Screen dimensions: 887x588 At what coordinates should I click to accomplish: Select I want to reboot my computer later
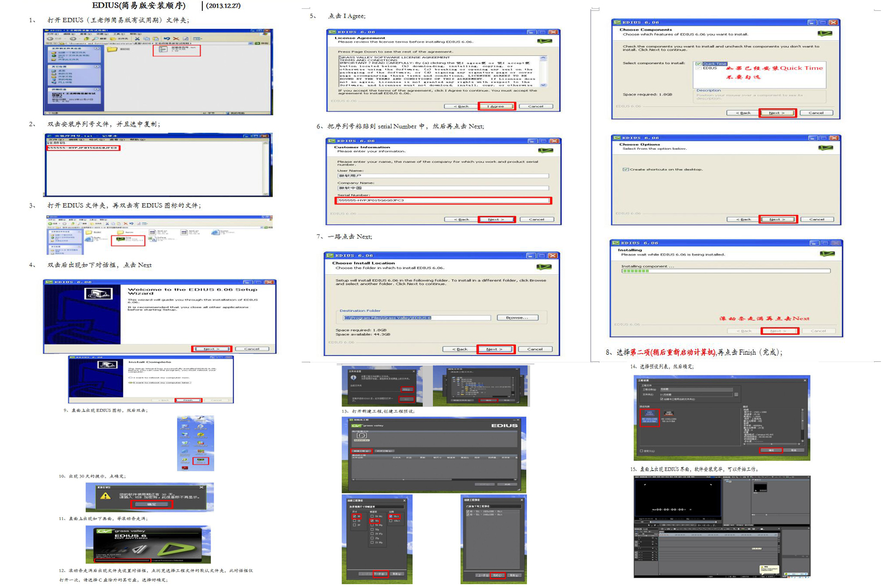(130, 383)
